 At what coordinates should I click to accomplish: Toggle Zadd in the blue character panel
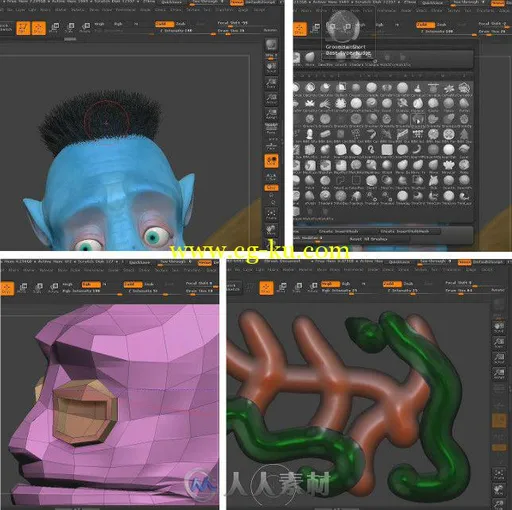(164, 24)
